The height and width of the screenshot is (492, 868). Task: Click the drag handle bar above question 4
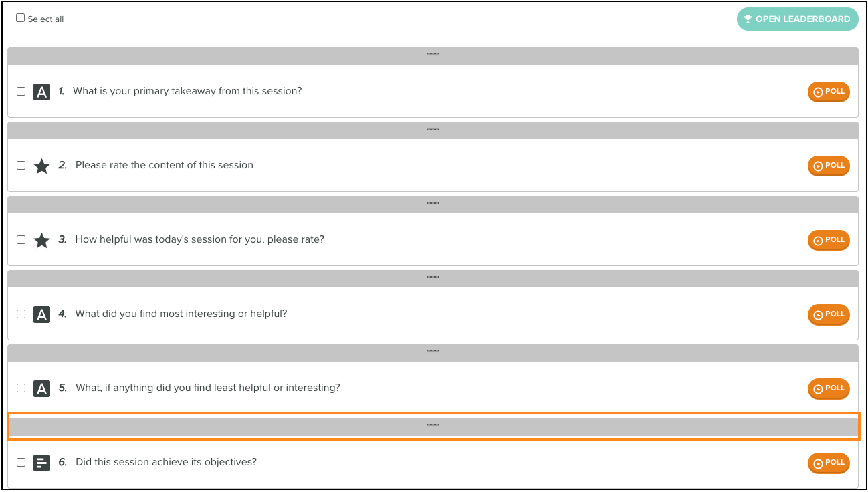433,277
